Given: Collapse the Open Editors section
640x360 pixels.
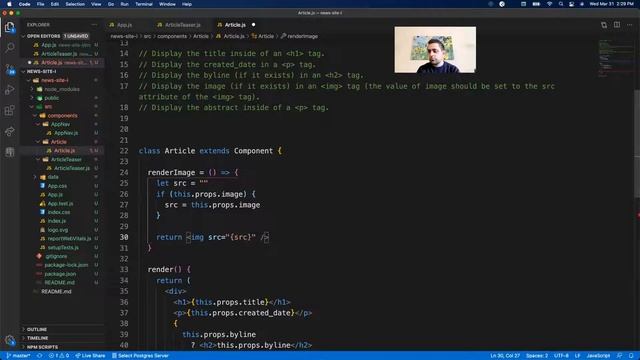Looking at the screenshot, I should coord(23,36).
